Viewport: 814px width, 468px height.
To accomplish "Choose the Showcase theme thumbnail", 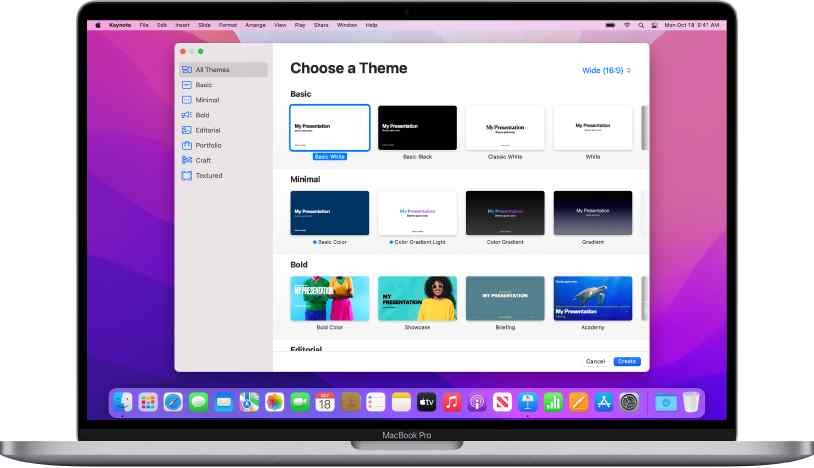I will (417, 298).
